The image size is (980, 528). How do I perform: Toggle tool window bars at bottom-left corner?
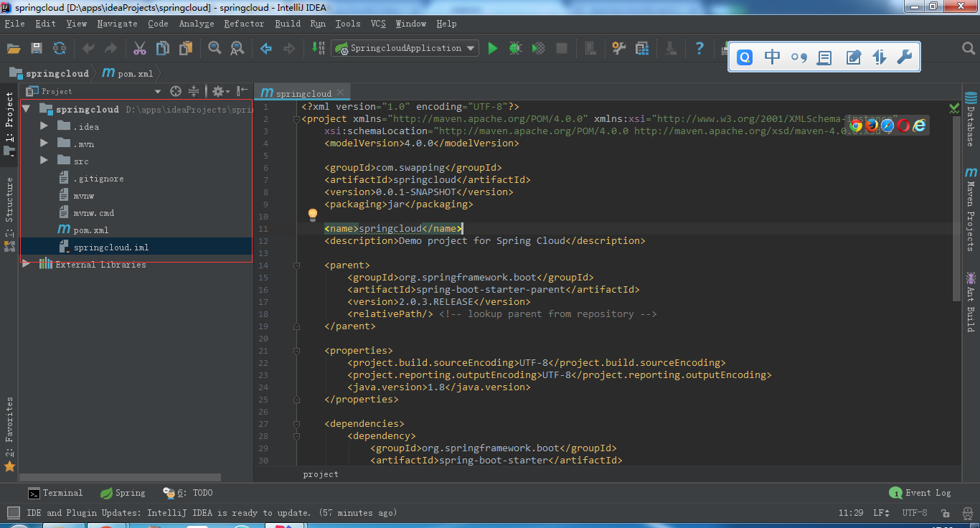[x=13, y=512]
